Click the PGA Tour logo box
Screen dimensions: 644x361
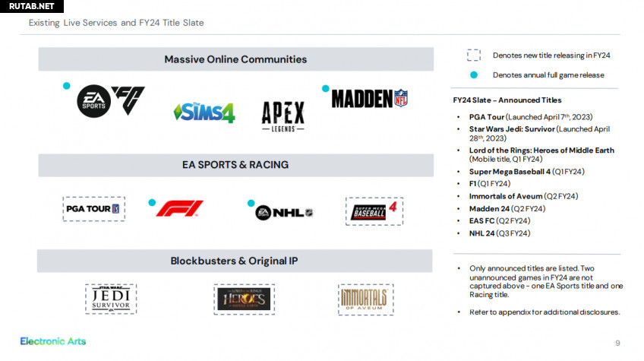93,208
